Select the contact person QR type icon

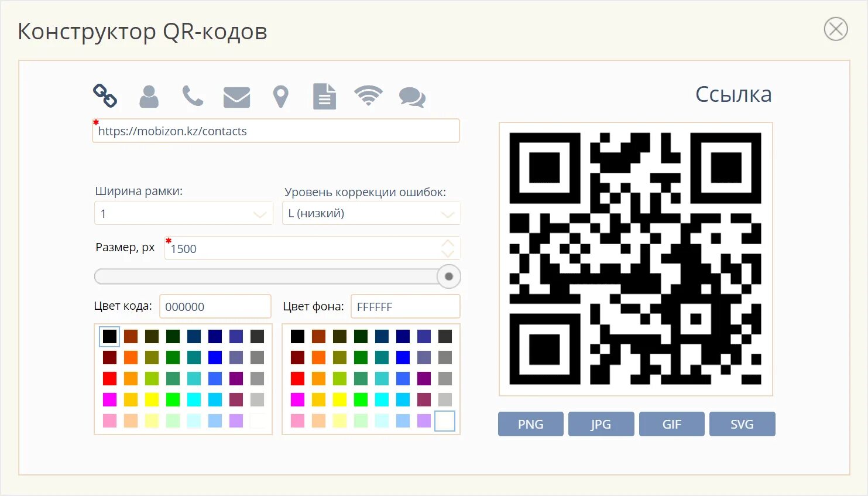tap(149, 97)
